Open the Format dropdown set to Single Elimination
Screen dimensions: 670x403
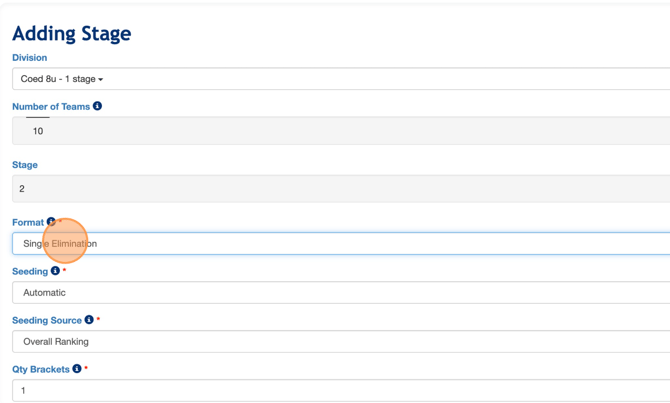coord(340,244)
